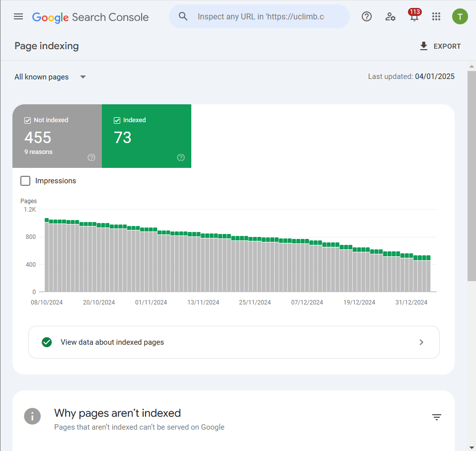476x451 pixels.
Task: Click the Google Search Console logo
Action: [90, 17]
